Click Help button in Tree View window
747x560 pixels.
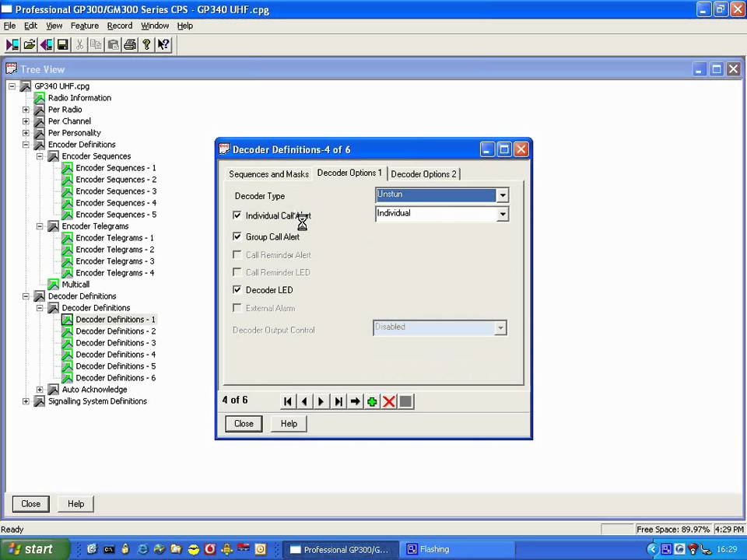75,504
